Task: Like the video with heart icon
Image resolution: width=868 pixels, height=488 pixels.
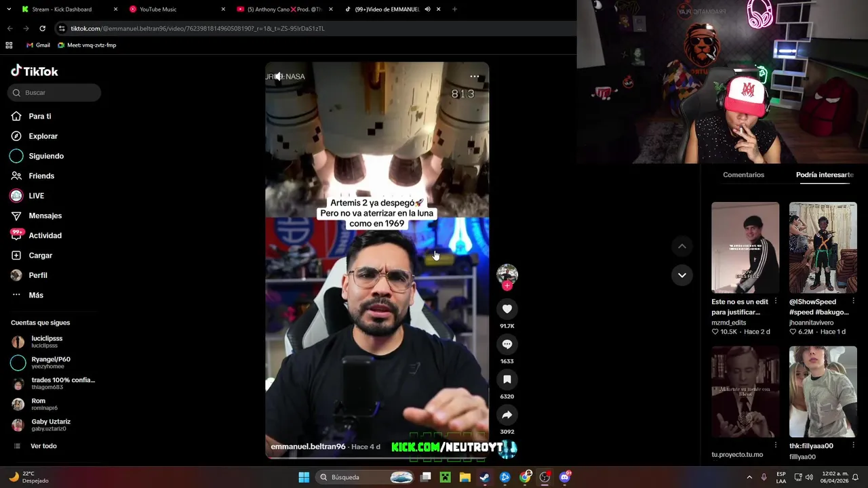Action: click(x=507, y=309)
